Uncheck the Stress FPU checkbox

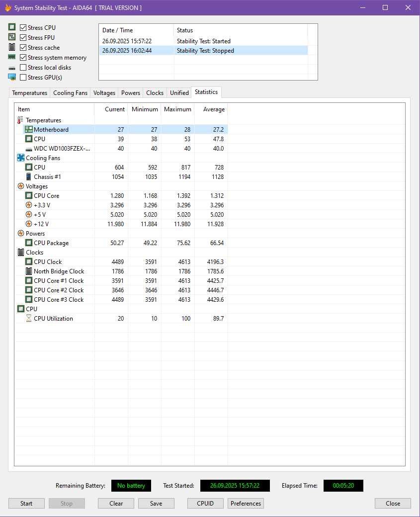23,38
